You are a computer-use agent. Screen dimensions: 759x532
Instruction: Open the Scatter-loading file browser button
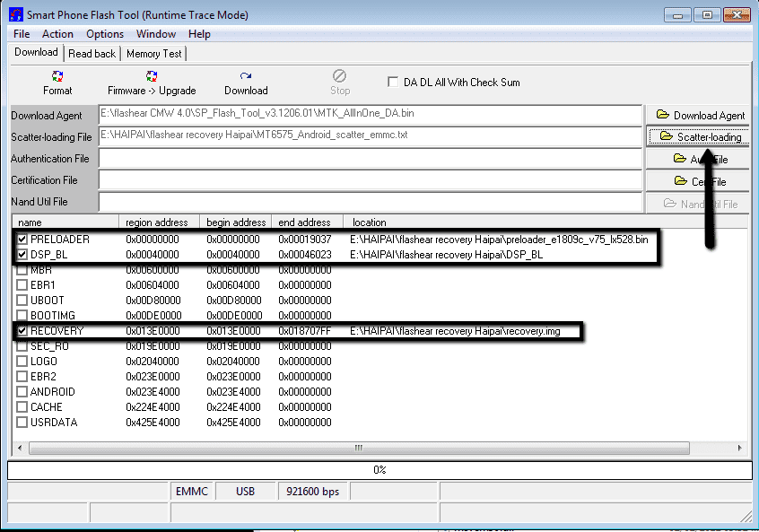[x=700, y=137]
